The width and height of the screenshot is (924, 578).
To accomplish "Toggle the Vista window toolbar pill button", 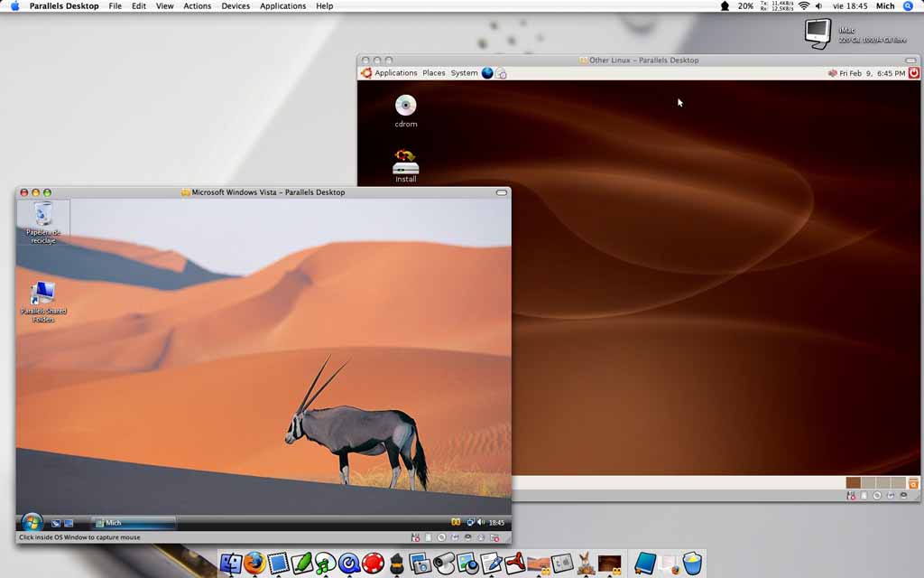I will 502,192.
